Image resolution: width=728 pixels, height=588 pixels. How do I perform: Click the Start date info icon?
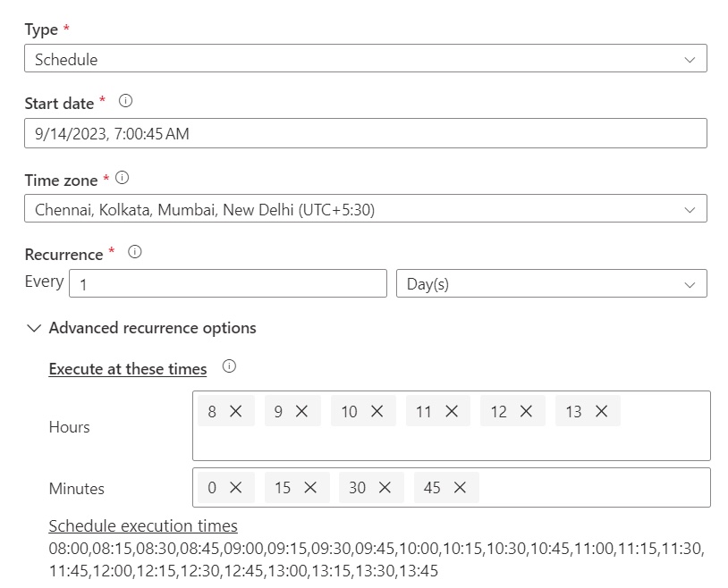tap(125, 102)
